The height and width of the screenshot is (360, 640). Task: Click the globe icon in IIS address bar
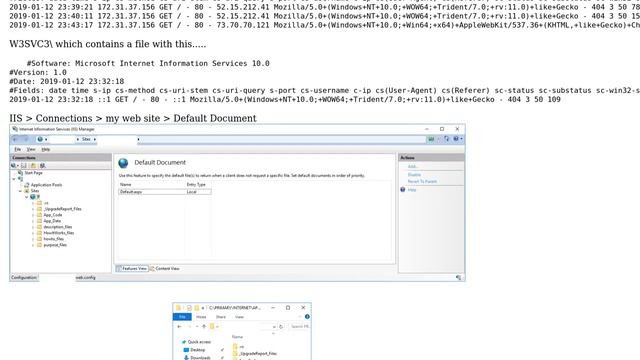click(x=40, y=139)
